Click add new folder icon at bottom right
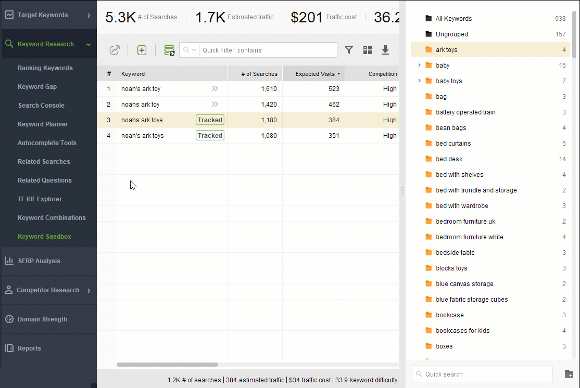 tap(569, 374)
